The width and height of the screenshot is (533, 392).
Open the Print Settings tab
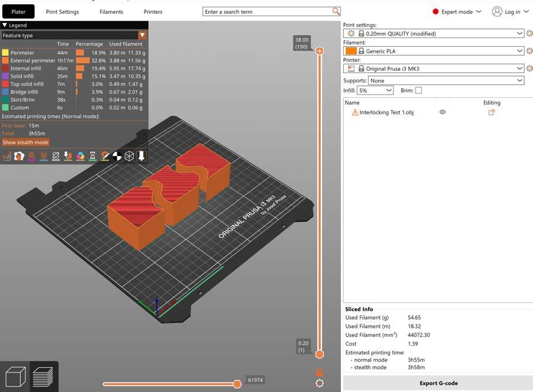tap(62, 11)
